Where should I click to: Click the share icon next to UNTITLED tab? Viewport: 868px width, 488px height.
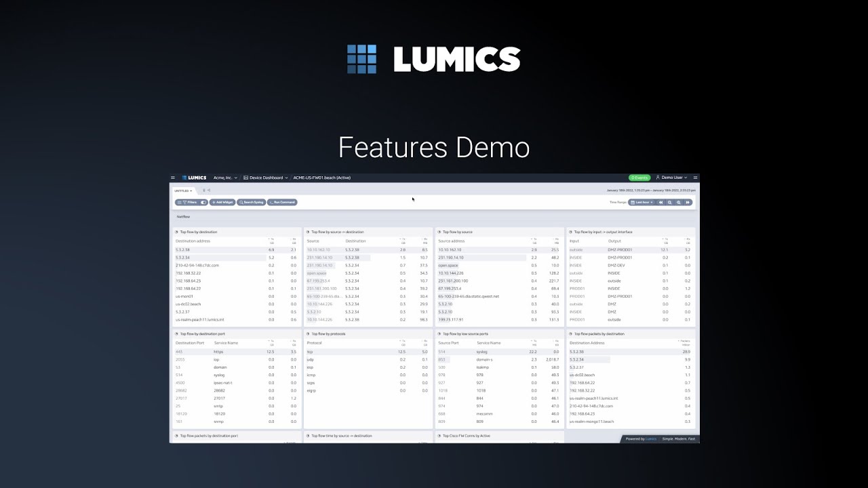[209, 190]
